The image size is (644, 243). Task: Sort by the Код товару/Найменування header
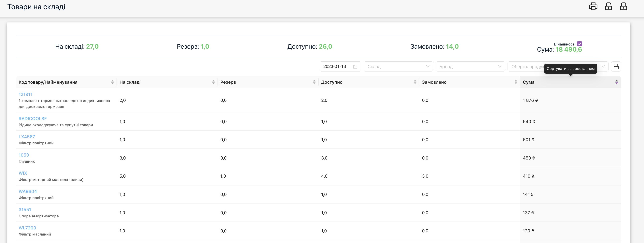coord(48,82)
